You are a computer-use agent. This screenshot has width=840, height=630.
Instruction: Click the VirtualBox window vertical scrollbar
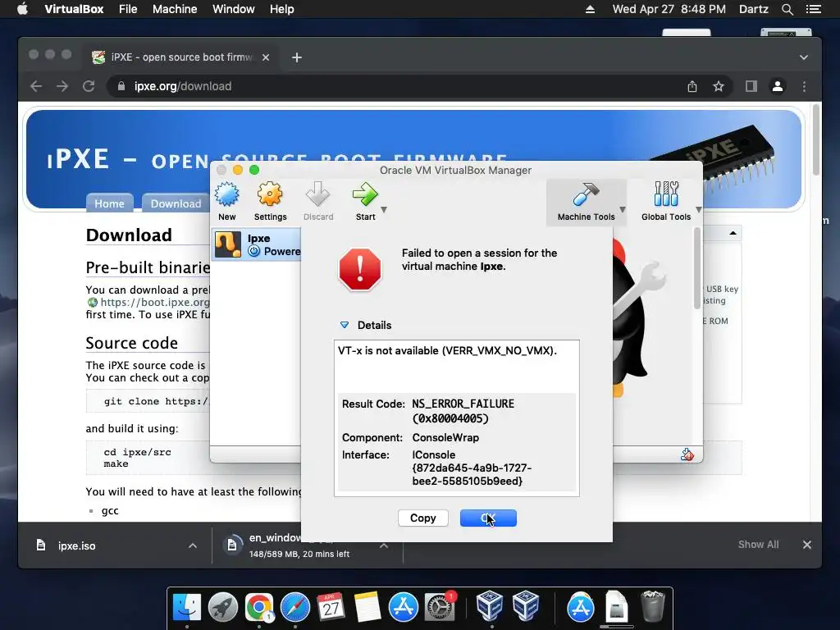point(697,268)
